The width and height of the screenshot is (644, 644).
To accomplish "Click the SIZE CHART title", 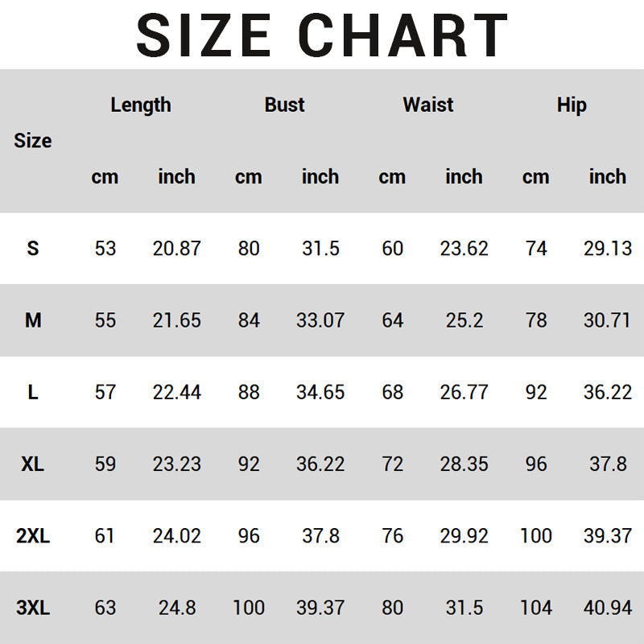I will (x=322, y=35).
